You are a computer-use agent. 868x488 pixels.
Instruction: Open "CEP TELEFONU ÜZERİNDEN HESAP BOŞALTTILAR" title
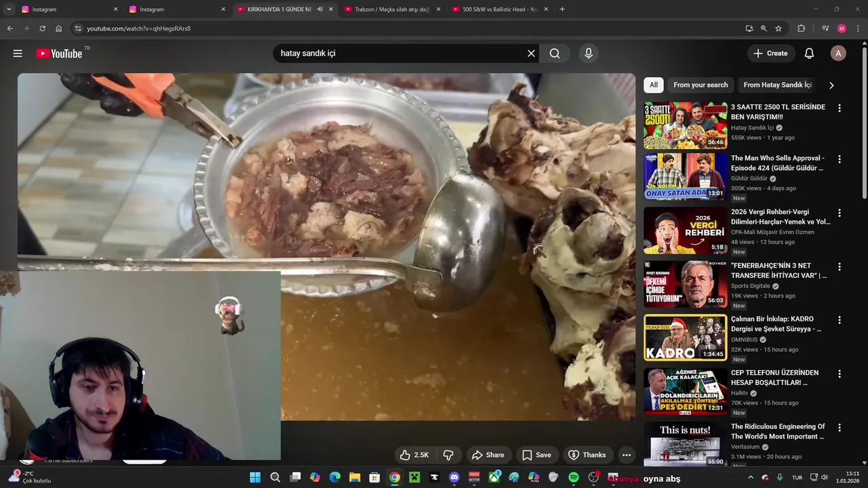pyautogui.click(x=774, y=378)
